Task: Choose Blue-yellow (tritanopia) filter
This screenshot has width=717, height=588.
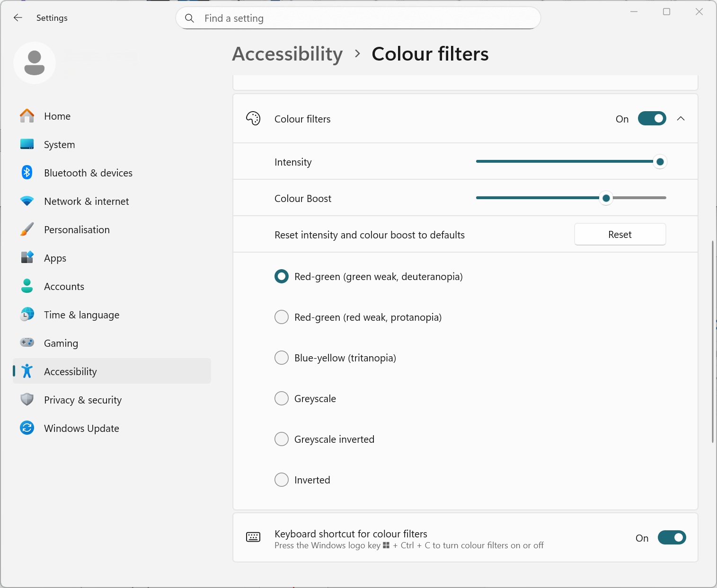Action: coord(282,358)
